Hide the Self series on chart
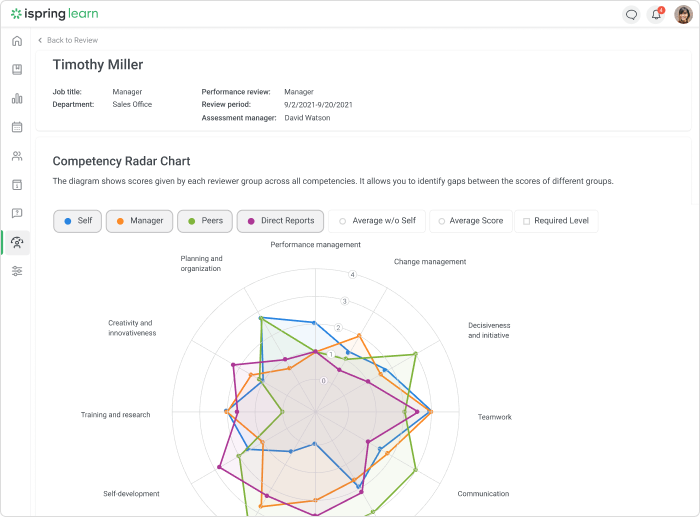This screenshot has width=700, height=517. (x=77, y=221)
